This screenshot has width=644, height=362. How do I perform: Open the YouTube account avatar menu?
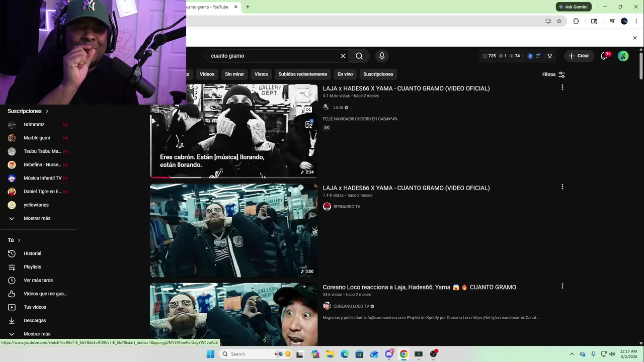[x=623, y=56]
